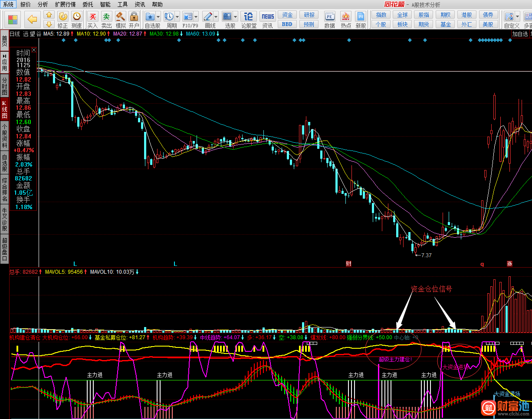Open the 数据 PE data icon
The height and width of the screenshot is (419, 532).
(x=329, y=17)
